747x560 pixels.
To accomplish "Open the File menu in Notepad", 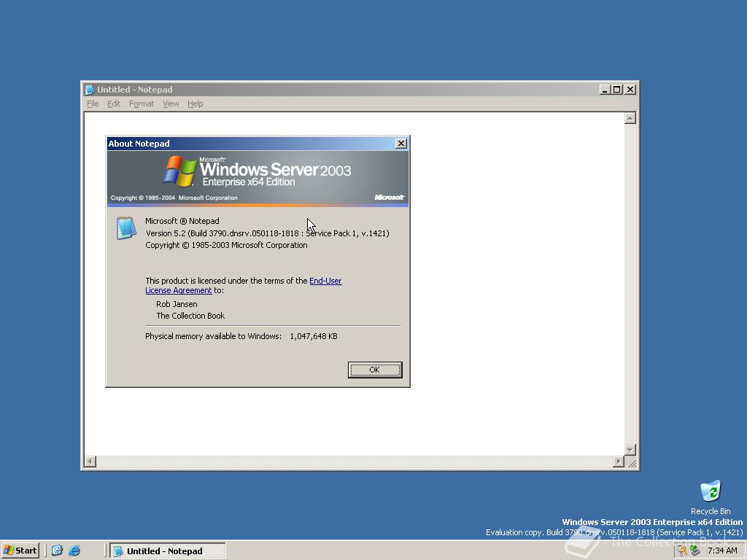I will (x=93, y=104).
